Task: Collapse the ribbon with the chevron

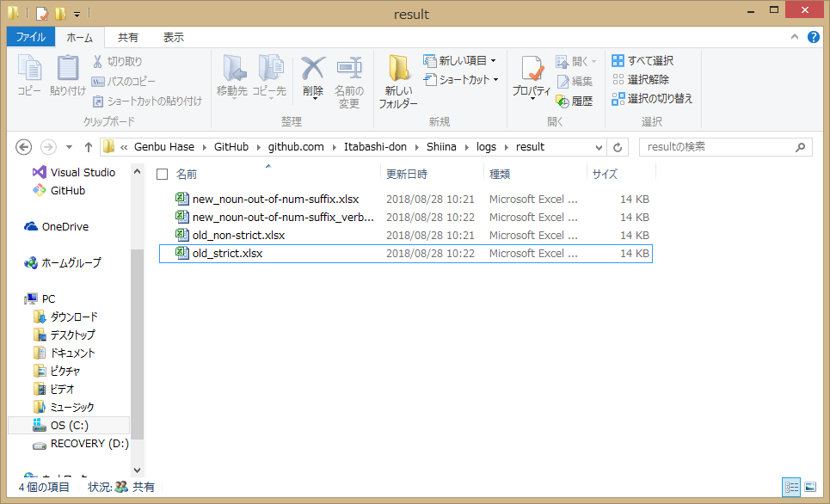Action: point(796,38)
